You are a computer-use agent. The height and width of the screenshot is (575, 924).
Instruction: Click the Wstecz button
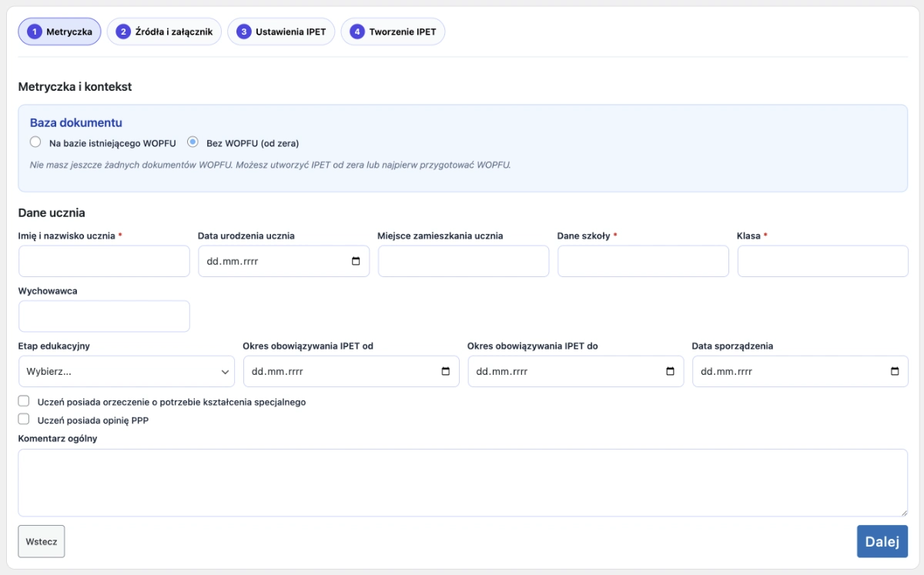(x=42, y=541)
